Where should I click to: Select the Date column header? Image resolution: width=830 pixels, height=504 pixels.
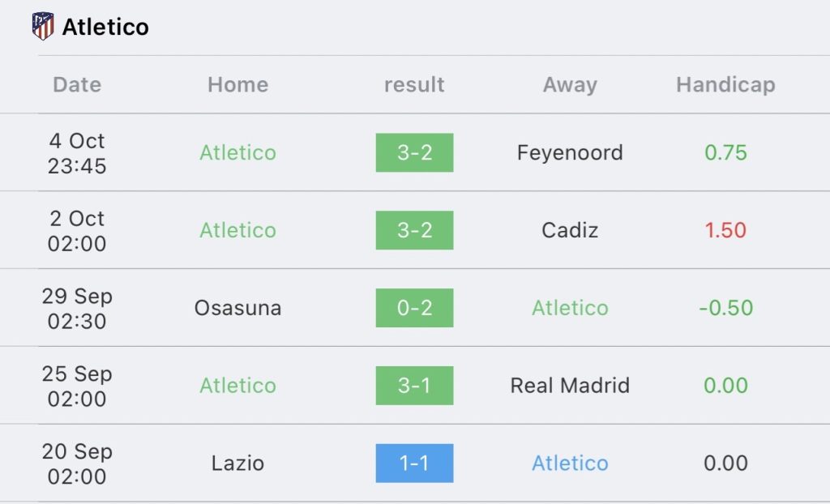pos(77,85)
